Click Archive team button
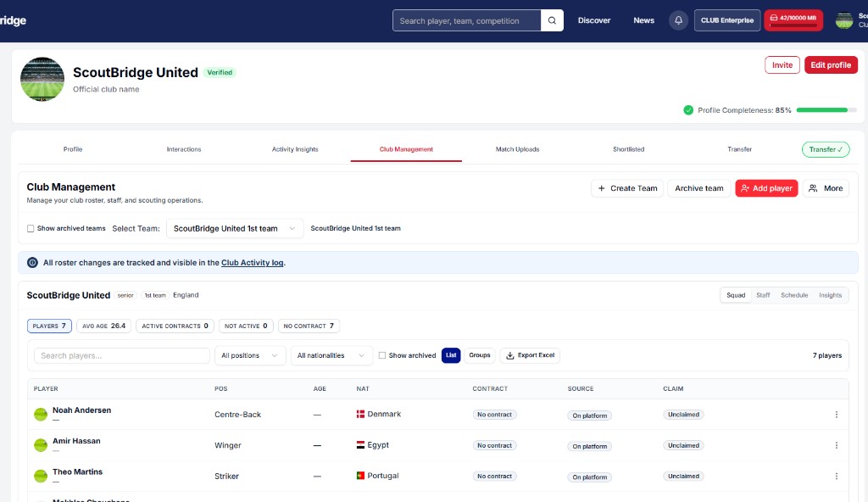The height and width of the screenshot is (502, 868). 699,188
